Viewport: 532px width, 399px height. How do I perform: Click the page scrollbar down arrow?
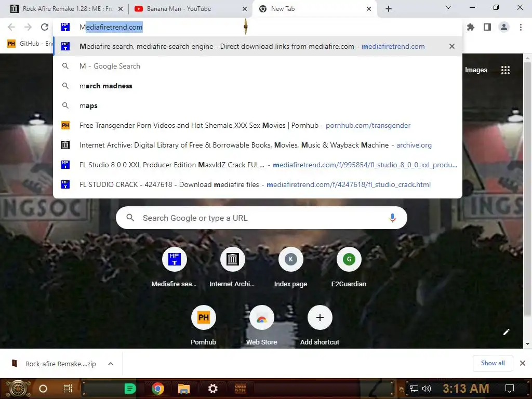527,344
